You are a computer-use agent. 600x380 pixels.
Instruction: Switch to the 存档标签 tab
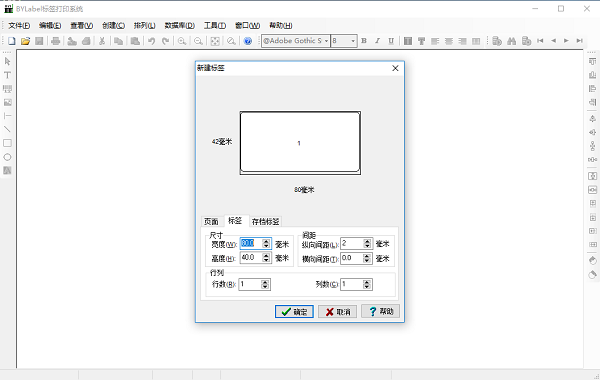click(266, 222)
